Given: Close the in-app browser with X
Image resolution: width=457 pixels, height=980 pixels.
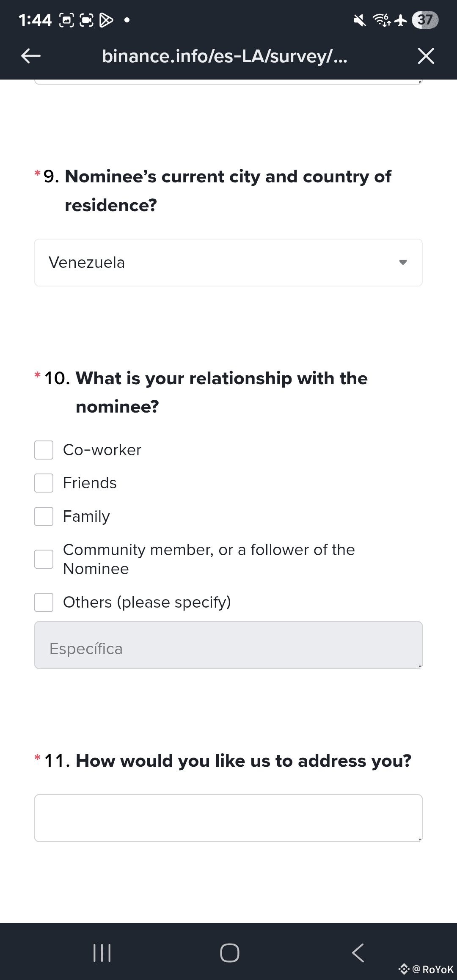Looking at the screenshot, I should [426, 56].
